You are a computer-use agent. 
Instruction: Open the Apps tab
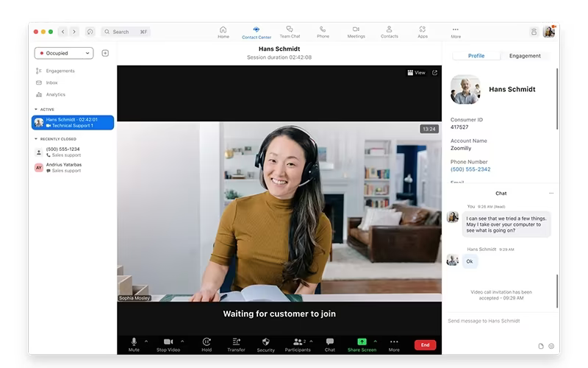423,32
